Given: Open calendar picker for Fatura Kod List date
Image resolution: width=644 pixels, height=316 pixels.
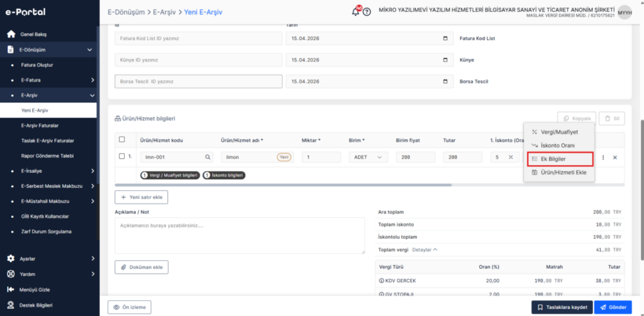Looking at the screenshot, I should [446, 38].
